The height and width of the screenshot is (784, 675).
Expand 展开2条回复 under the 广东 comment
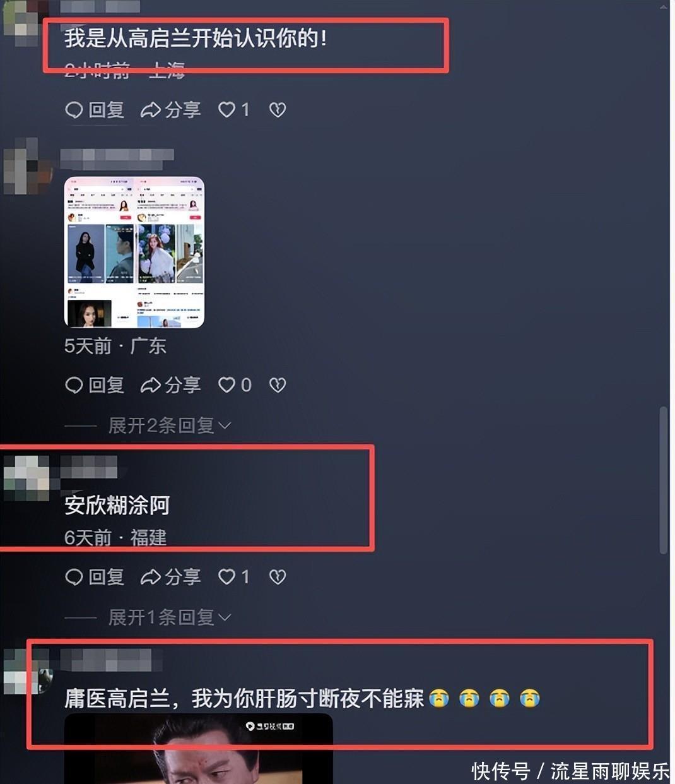click(169, 425)
